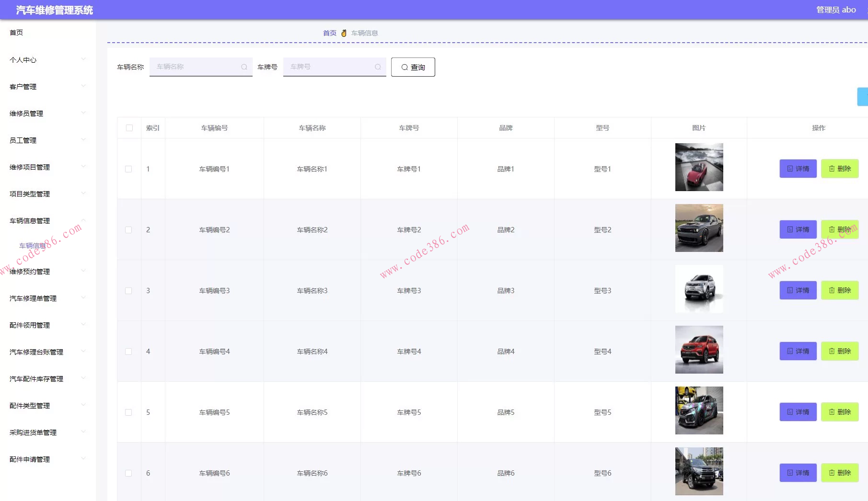Image resolution: width=868 pixels, height=501 pixels.
Task: Delete vehicle row 4 with 删除
Action: click(x=840, y=351)
